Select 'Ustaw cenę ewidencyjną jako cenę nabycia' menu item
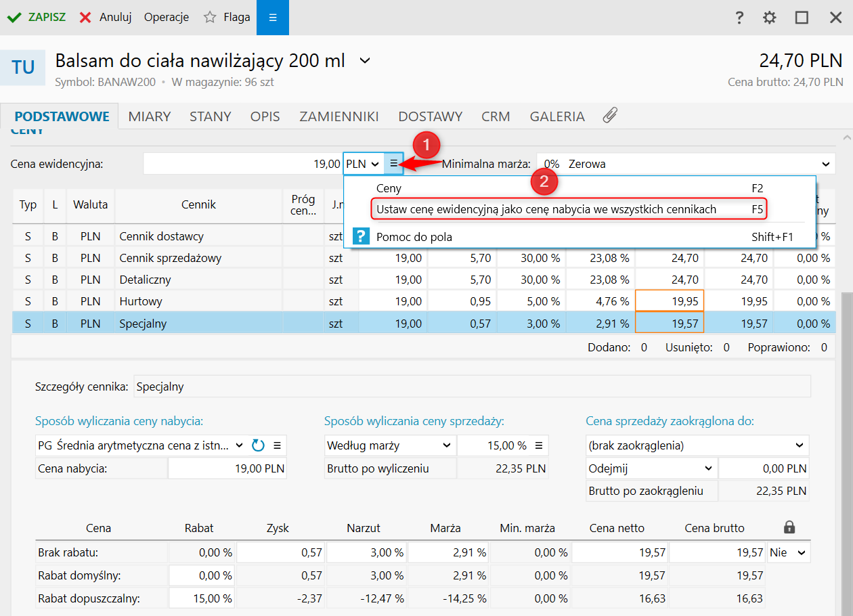 tap(546, 209)
